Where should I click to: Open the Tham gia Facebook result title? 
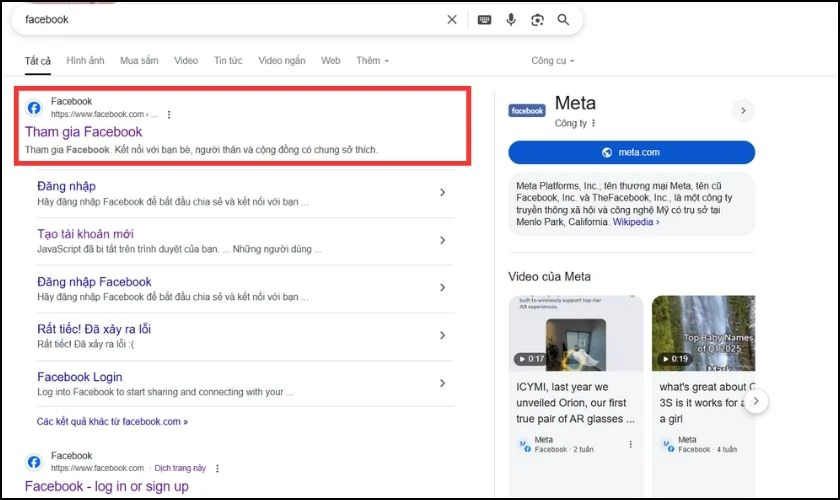point(84,132)
